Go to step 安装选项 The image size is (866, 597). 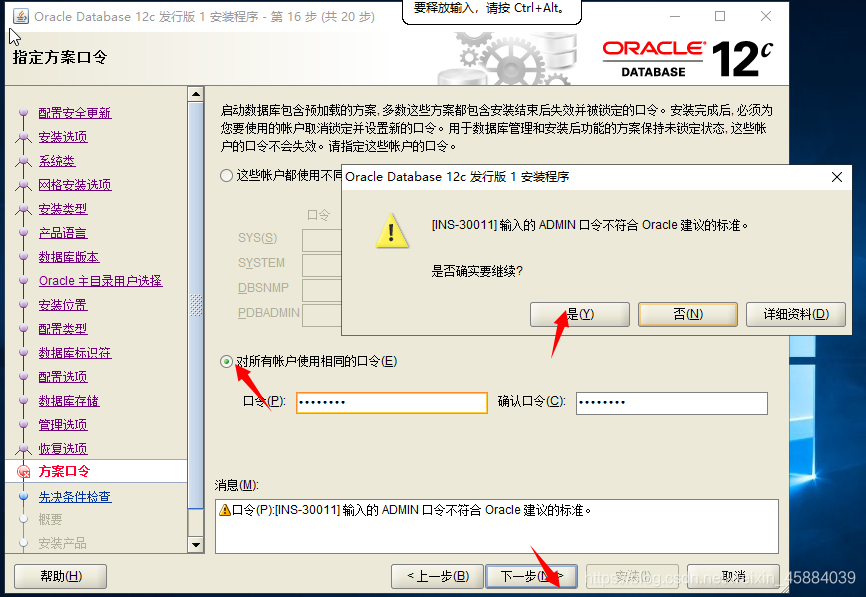pos(63,136)
